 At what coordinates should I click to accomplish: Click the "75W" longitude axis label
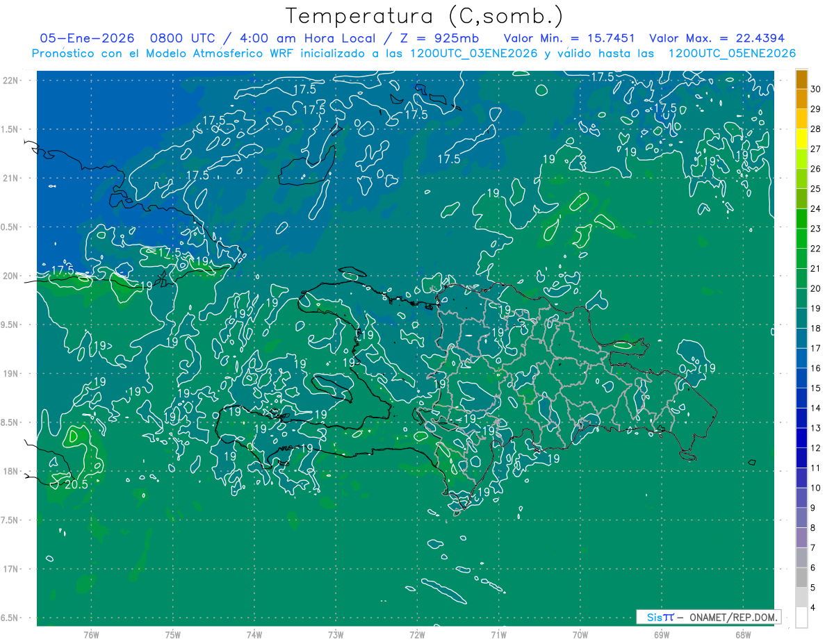click(173, 635)
